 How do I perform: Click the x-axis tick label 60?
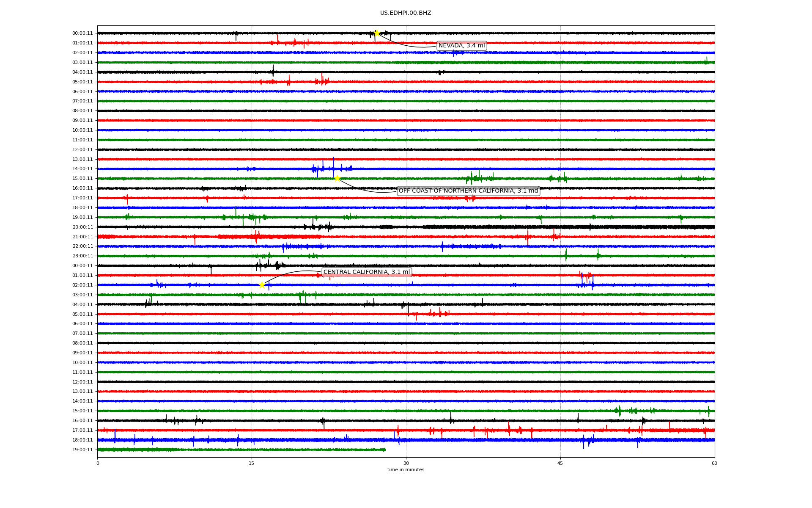point(714,463)
